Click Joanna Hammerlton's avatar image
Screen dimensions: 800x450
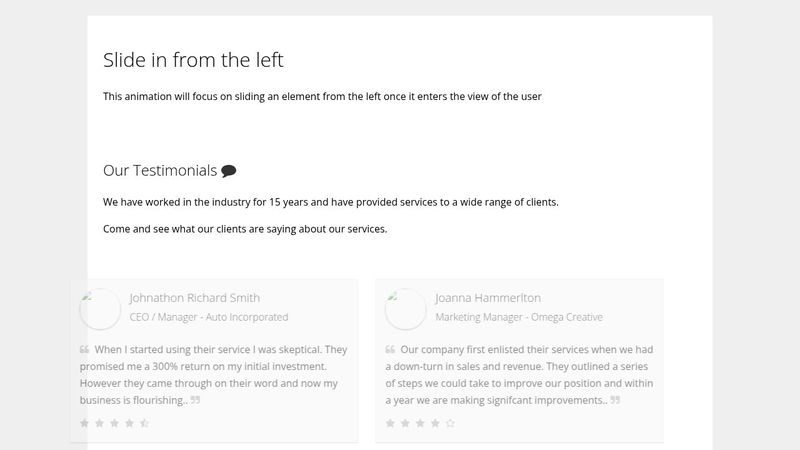point(406,309)
